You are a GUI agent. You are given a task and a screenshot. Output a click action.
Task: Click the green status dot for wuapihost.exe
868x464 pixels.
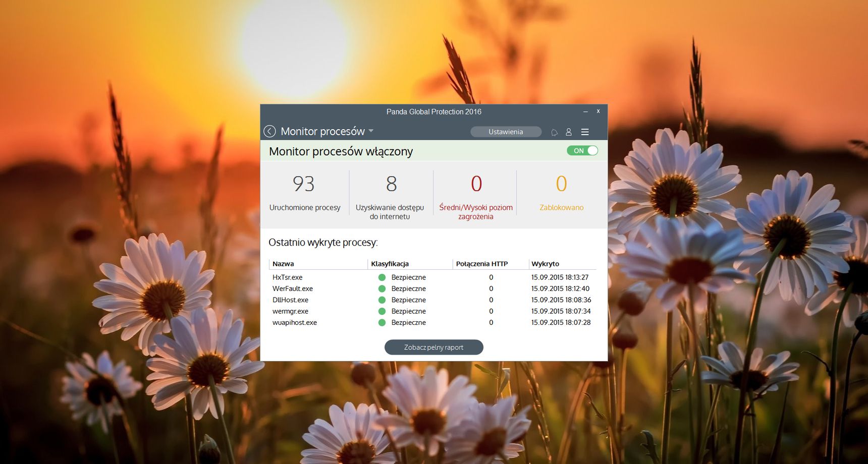coord(382,323)
